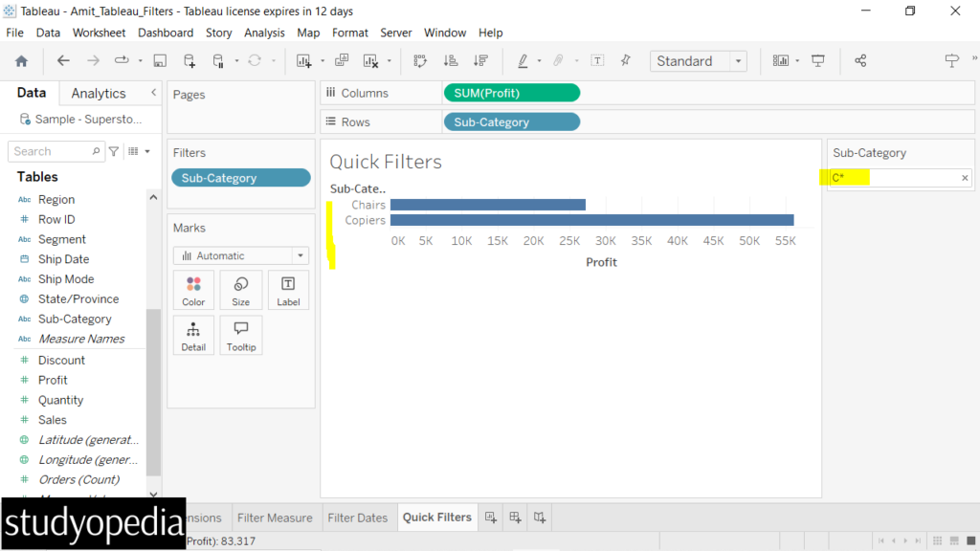This screenshot has width=980, height=551.
Task: Undo with the back arrow icon
Action: point(63,60)
